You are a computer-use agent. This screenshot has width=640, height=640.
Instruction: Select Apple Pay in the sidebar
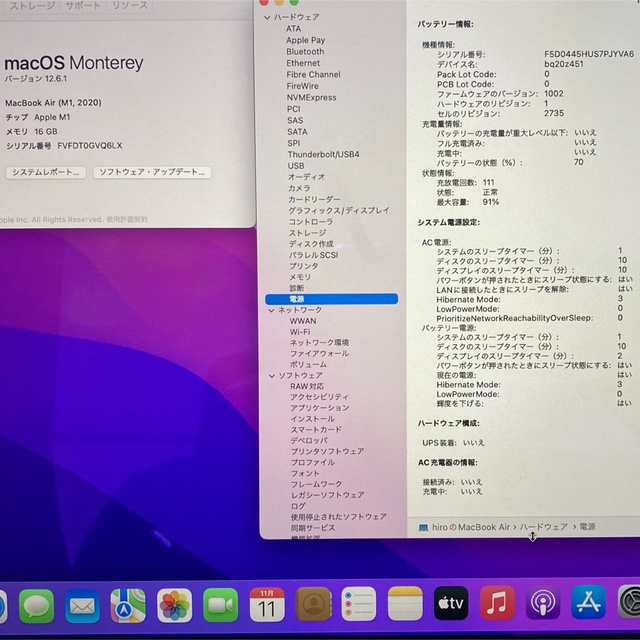[306, 40]
